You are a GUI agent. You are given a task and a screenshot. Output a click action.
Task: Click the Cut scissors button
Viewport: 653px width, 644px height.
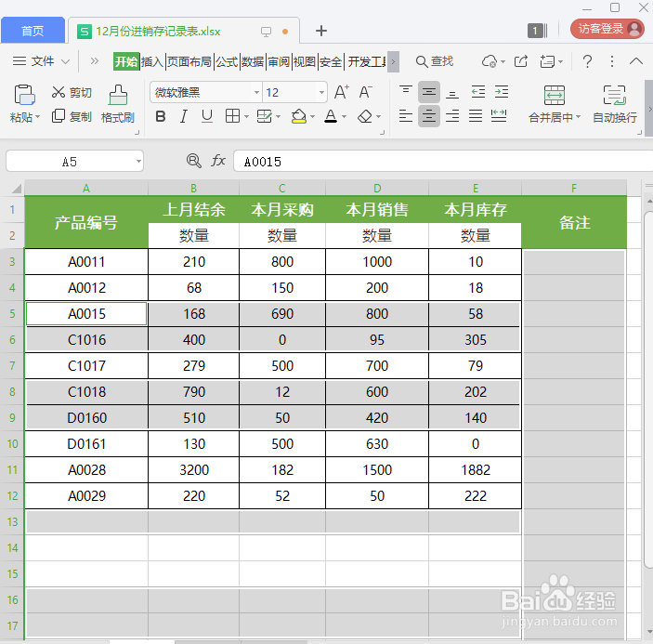tap(72, 93)
